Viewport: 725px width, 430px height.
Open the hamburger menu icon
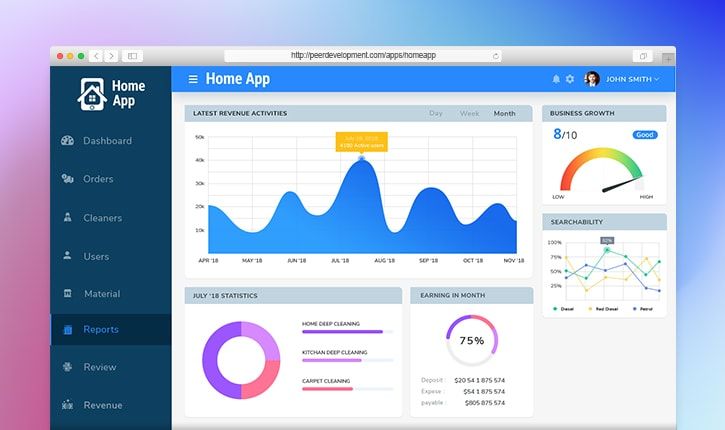(193, 79)
